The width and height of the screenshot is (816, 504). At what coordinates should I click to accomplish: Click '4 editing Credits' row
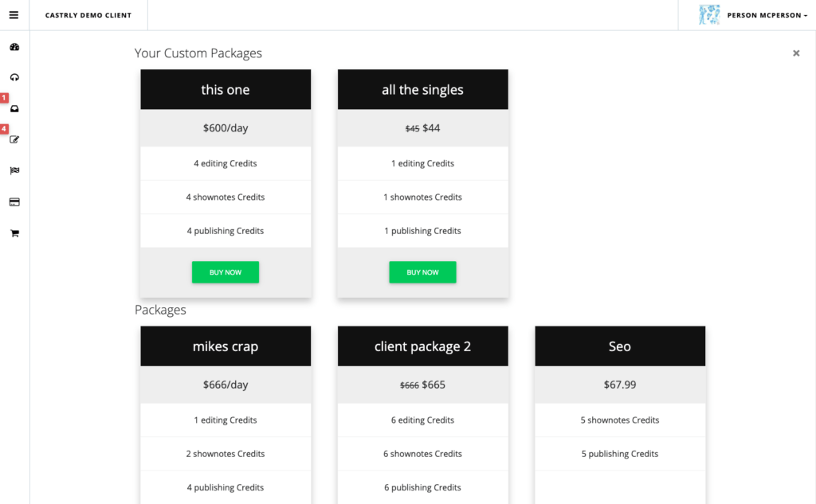226,163
